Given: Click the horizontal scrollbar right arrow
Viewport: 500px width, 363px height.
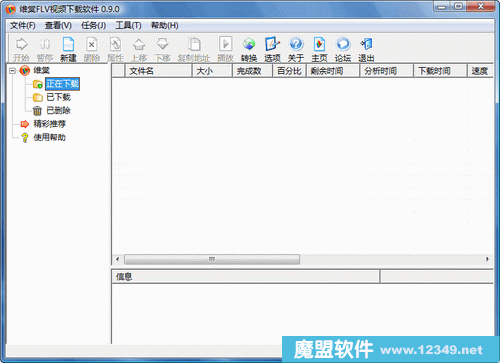Looking at the screenshot, I should pyautogui.click(x=487, y=259).
